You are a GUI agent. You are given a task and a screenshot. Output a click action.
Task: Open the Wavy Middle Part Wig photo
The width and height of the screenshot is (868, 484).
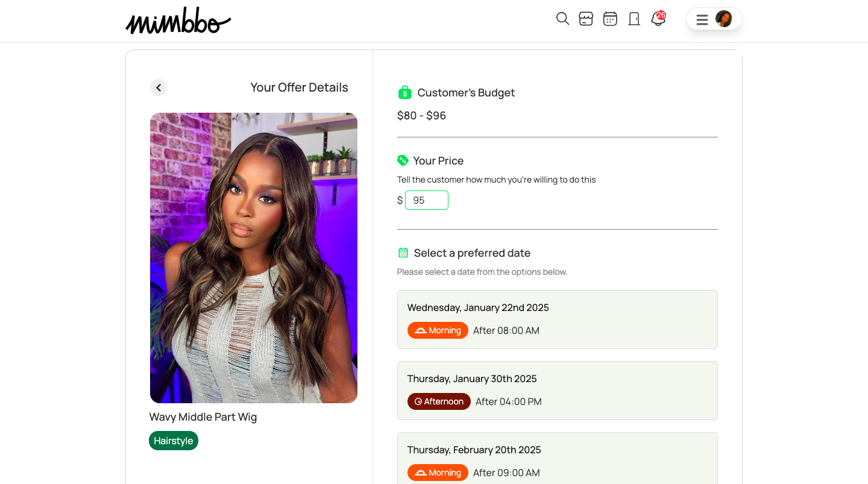tap(254, 258)
